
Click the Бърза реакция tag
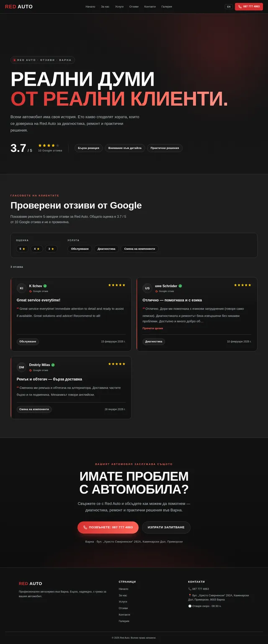tap(88, 148)
